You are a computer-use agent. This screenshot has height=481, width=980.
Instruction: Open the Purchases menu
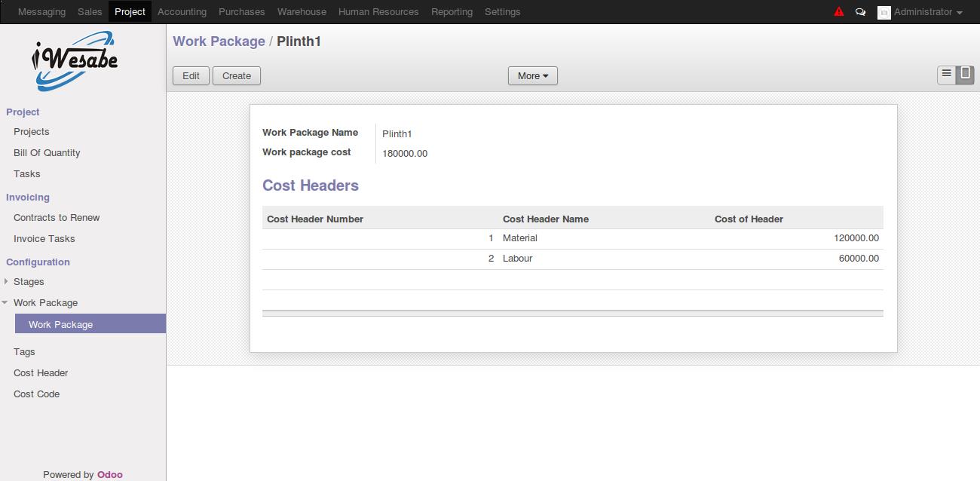click(242, 12)
